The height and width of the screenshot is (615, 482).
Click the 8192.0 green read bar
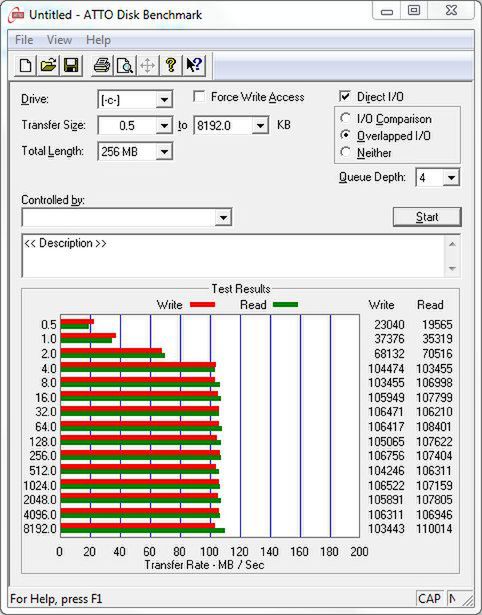(x=143, y=531)
